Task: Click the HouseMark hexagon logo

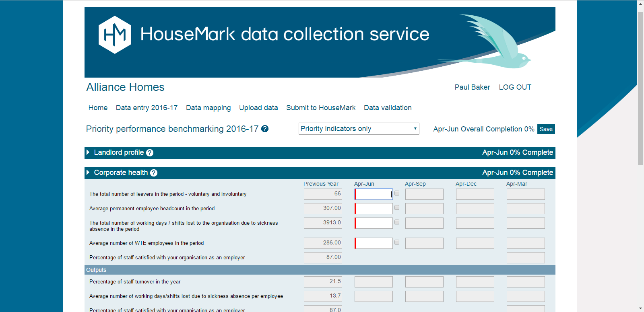Action: point(115,35)
